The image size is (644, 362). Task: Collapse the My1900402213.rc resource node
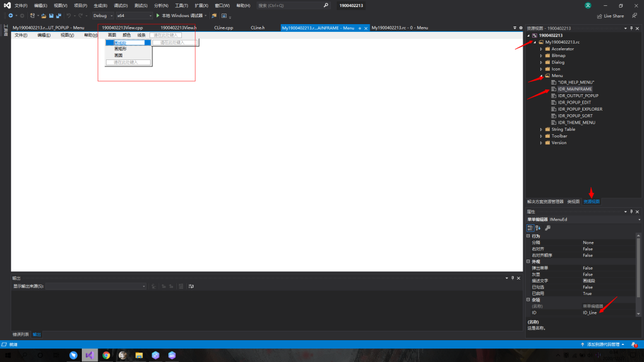(535, 42)
